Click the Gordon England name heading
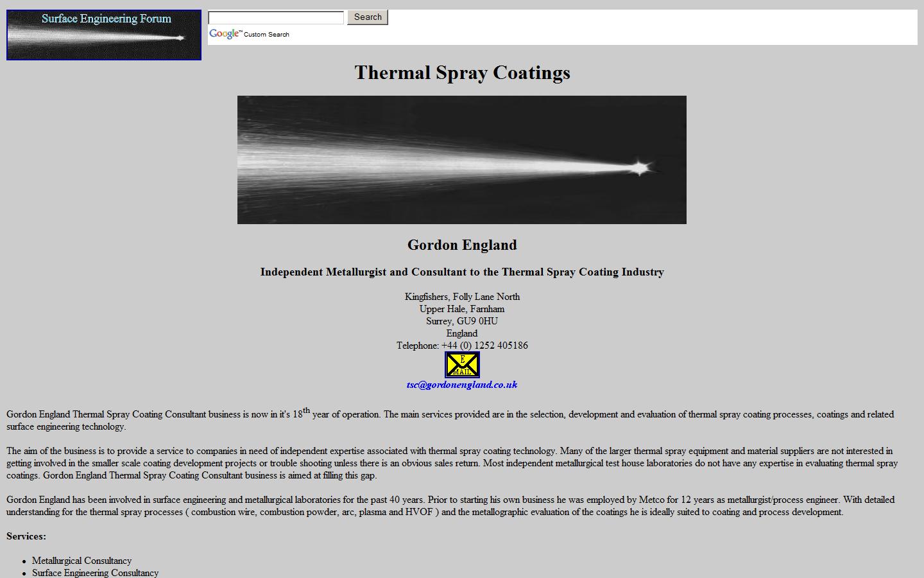The height and width of the screenshot is (578, 924). 462,245
